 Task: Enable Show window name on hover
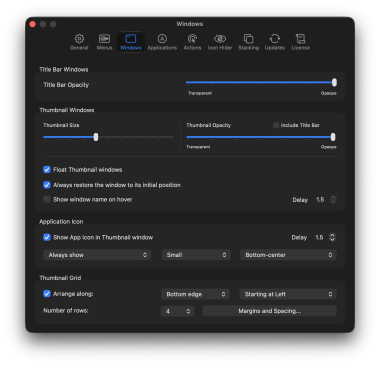coord(47,199)
